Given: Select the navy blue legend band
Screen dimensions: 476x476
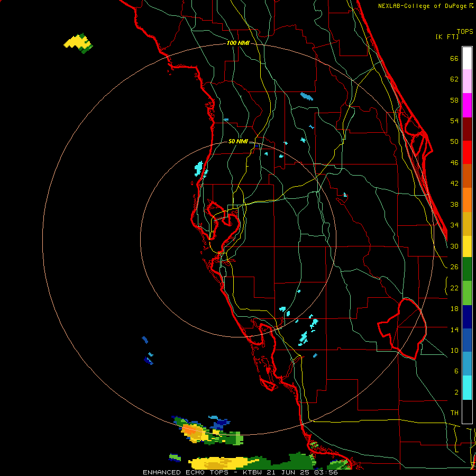Looking at the screenshot, I should coord(467,317).
